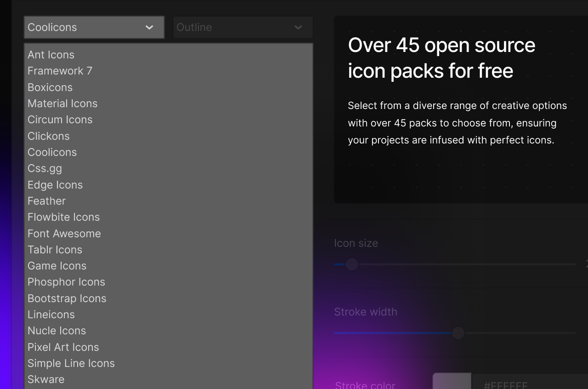Viewport: 588px width, 389px height.
Task: Choose Framework 7 icon pack
Action: (x=168, y=71)
